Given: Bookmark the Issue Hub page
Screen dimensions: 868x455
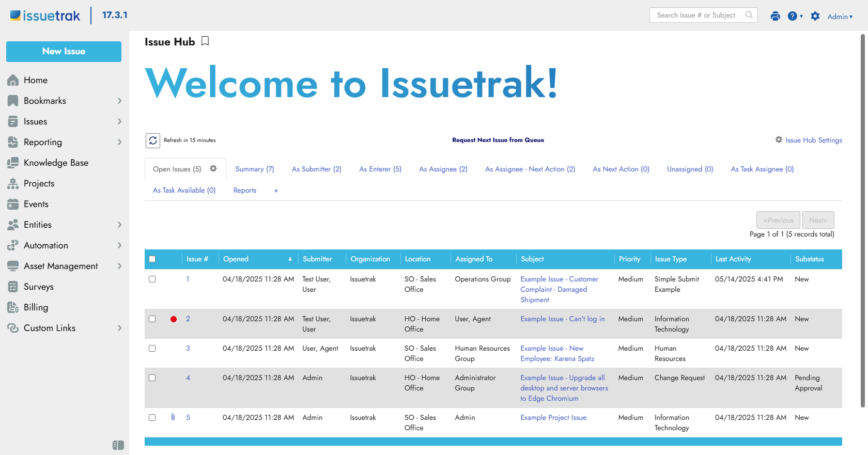Looking at the screenshot, I should 205,41.
